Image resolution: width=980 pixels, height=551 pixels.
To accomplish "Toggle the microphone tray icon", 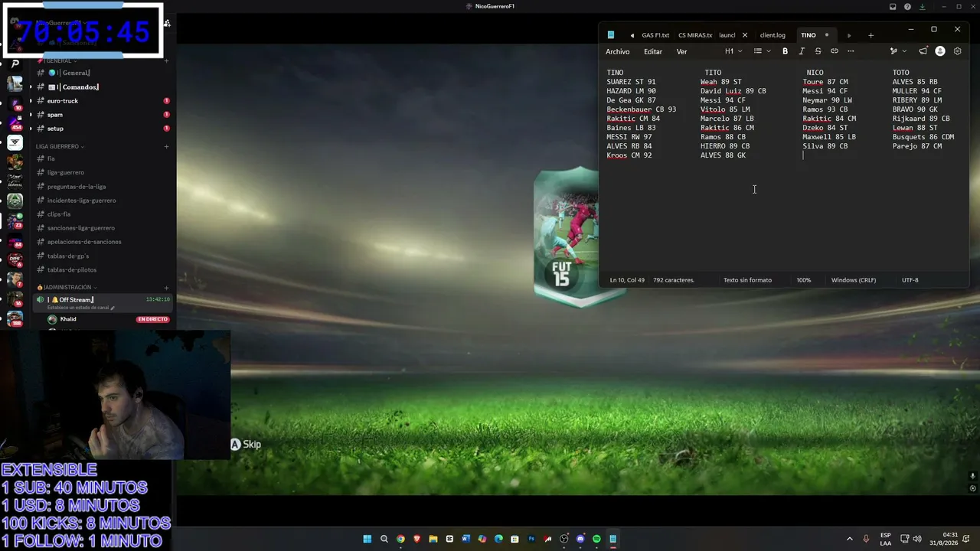I will click(866, 539).
